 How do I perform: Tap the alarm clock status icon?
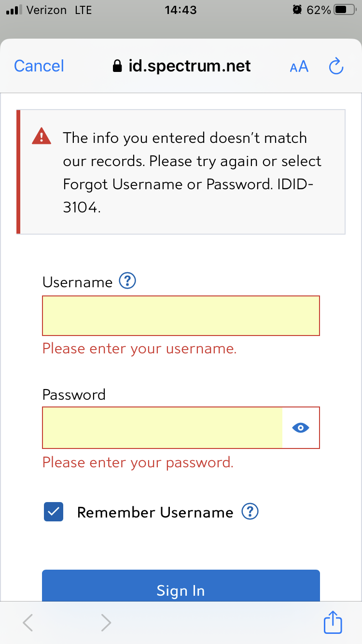pyautogui.click(x=297, y=10)
